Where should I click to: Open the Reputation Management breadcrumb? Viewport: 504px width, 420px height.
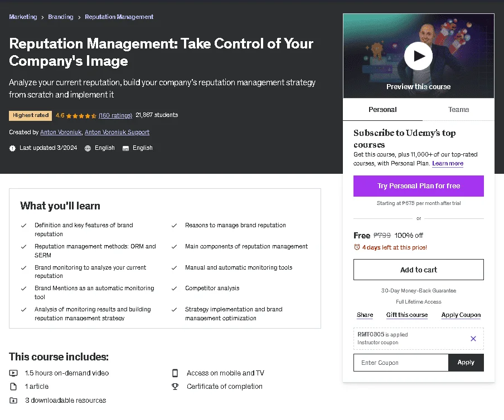tap(119, 17)
